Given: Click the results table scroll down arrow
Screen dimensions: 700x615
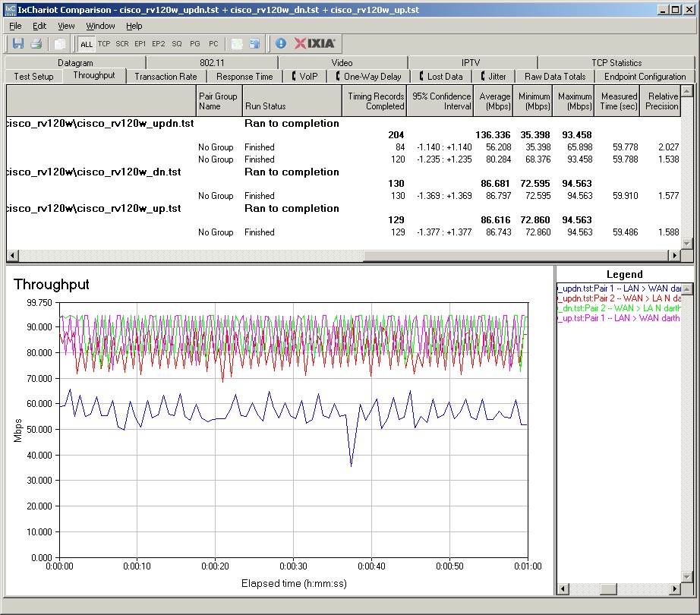Looking at the screenshot, I should coord(686,244).
